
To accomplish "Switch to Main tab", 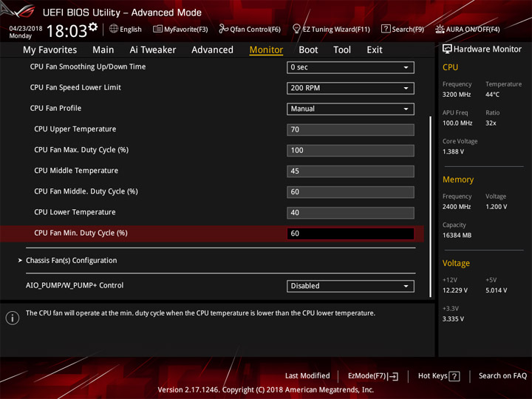I will point(103,50).
